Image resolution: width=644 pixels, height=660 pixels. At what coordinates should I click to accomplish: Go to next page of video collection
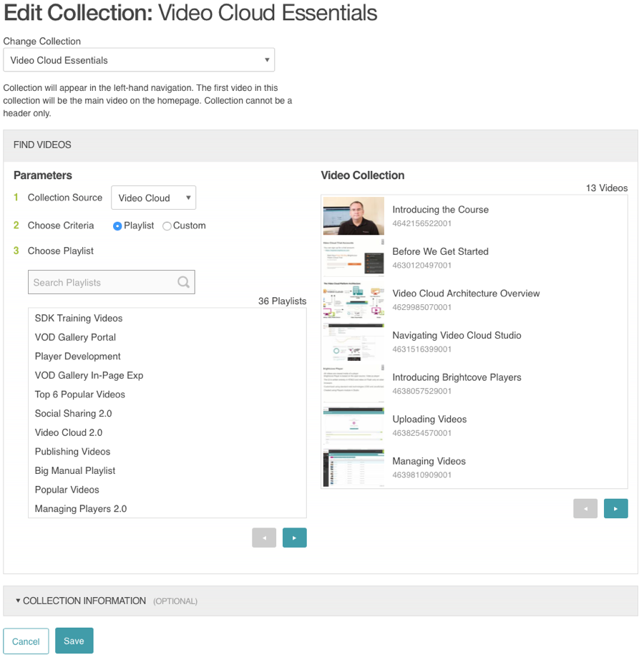pyautogui.click(x=616, y=508)
